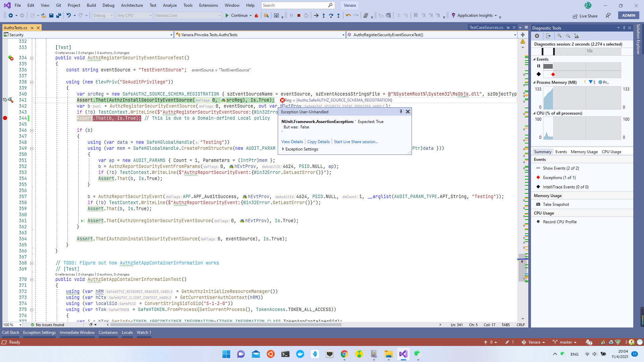644x362 pixels.
Task: Toggle pin on AuthzTests.cs tab
Action: [x=32, y=28]
